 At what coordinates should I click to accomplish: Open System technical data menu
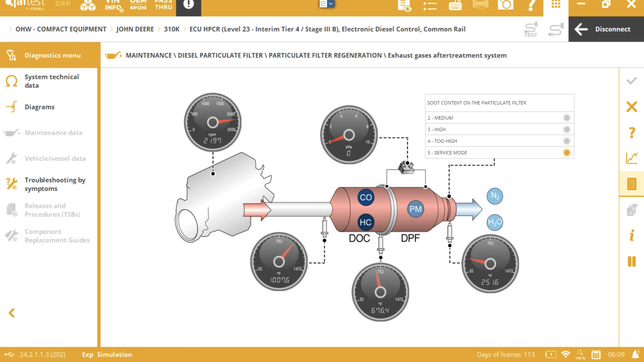click(x=51, y=81)
